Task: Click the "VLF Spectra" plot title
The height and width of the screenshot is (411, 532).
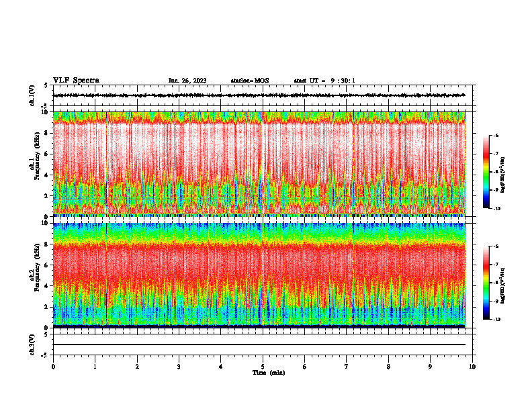Action: [76, 81]
